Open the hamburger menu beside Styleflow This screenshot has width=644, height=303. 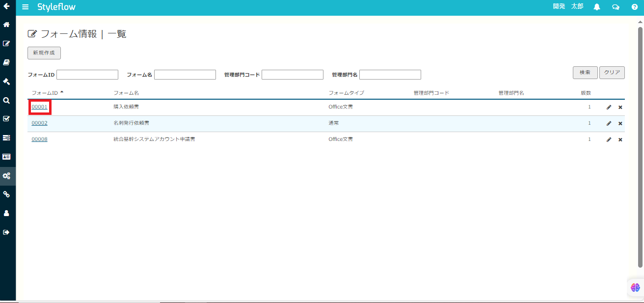click(x=26, y=7)
